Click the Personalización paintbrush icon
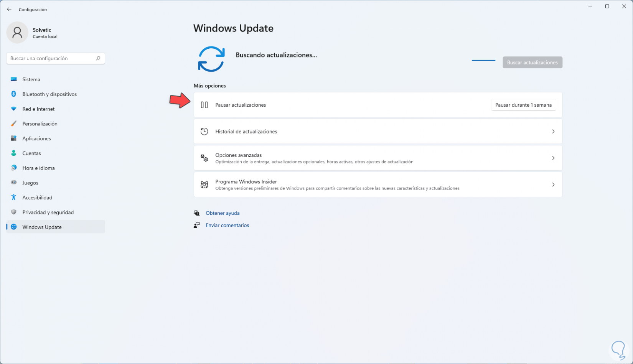This screenshot has width=633, height=364. point(14,124)
